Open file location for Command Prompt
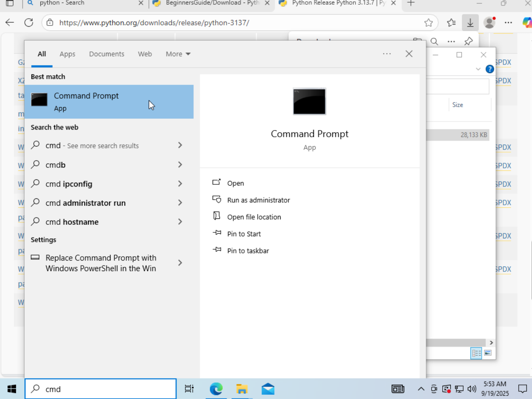The height and width of the screenshot is (399, 532). pyautogui.click(x=254, y=217)
